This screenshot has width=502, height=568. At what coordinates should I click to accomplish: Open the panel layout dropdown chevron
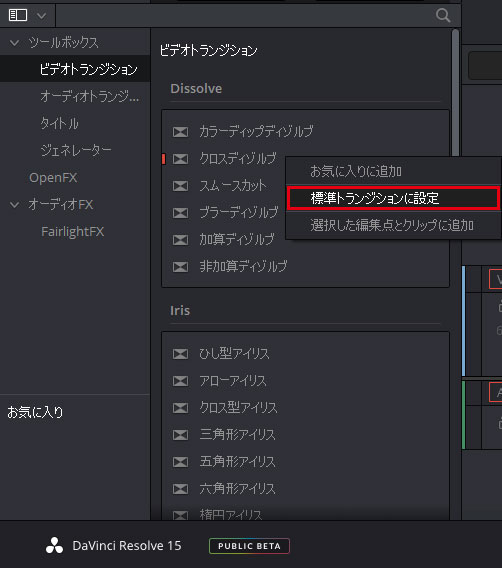[42, 16]
